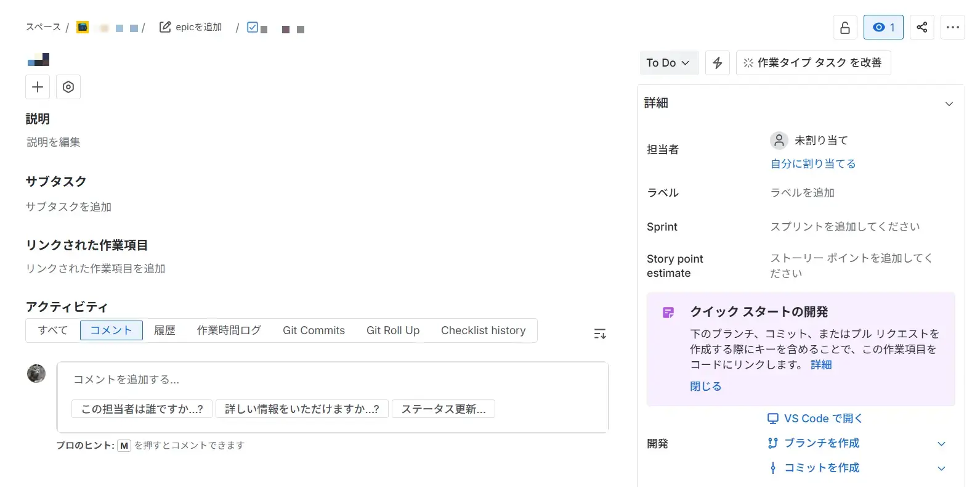
Task: Click the 詳しい情報をいただけますか...? suggestion
Action: pos(302,409)
